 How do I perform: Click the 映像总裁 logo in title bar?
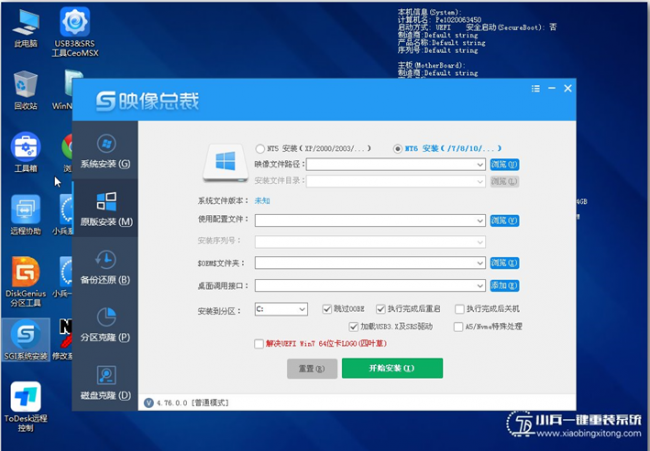tap(147, 101)
